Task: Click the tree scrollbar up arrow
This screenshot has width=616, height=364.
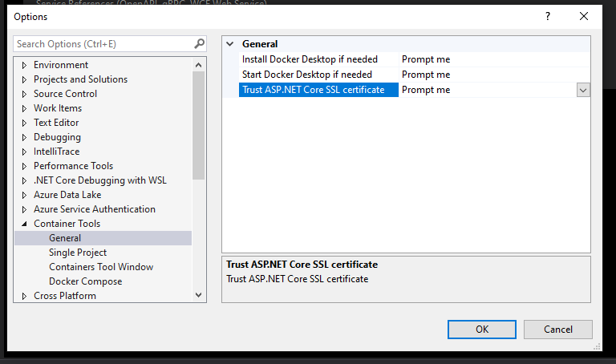Action: (x=198, y=65)
